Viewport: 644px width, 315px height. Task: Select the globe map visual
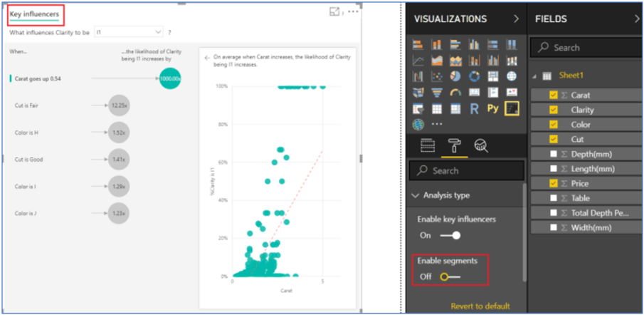pyautogui.click(x=512, y=76)
